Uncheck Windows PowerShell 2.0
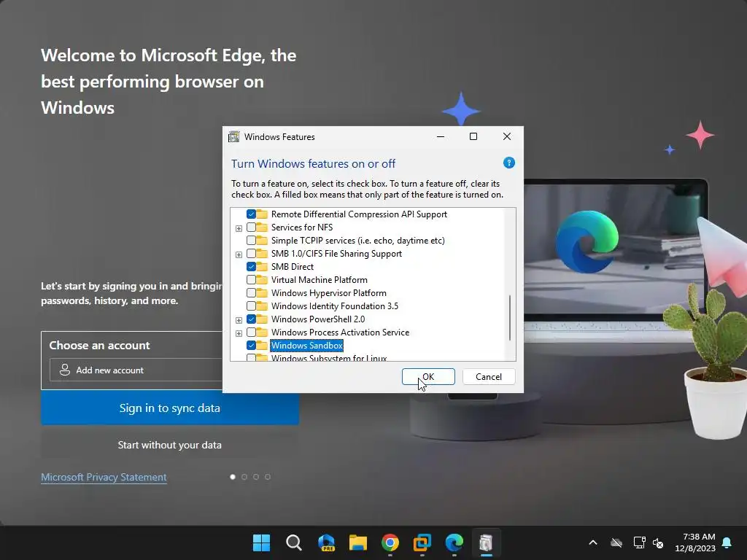This screenshot has height=560, width=747. click(251, 319)
